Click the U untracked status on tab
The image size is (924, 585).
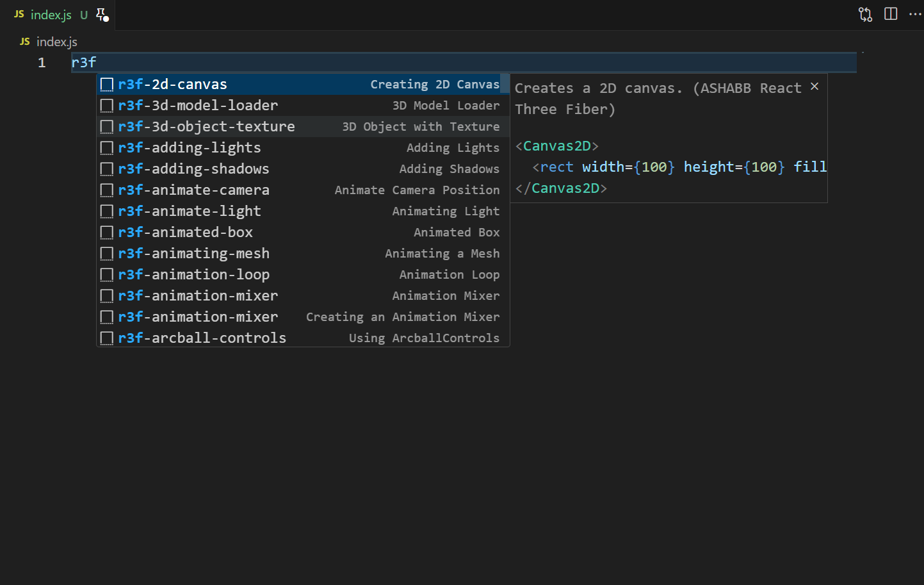84,15
